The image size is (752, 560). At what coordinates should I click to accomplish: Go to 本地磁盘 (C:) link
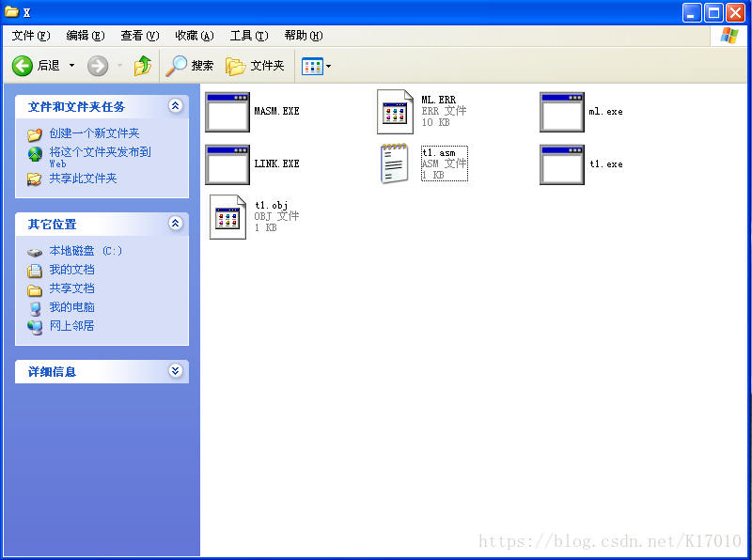86,251
